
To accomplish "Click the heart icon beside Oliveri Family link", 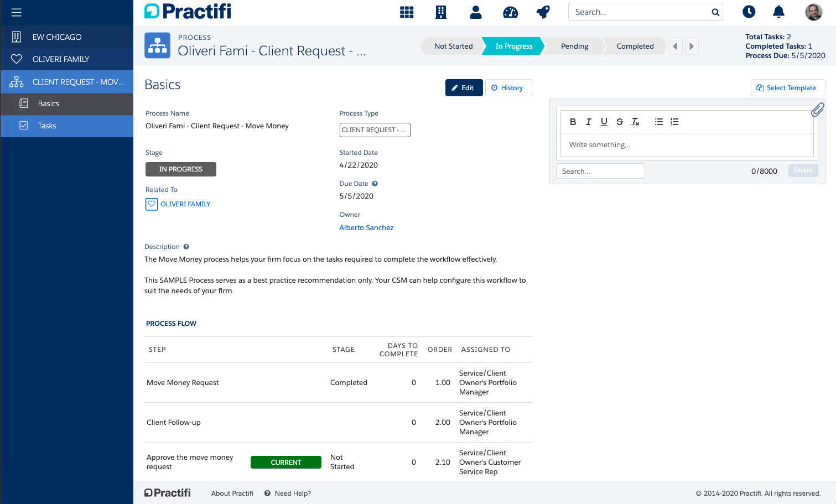I will coord(152,204).
